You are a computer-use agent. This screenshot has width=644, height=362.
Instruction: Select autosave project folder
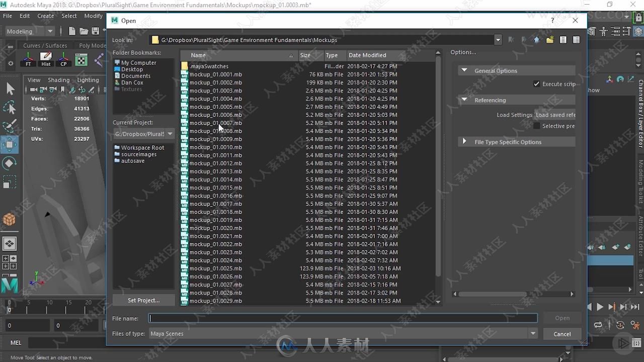(129, 161)
